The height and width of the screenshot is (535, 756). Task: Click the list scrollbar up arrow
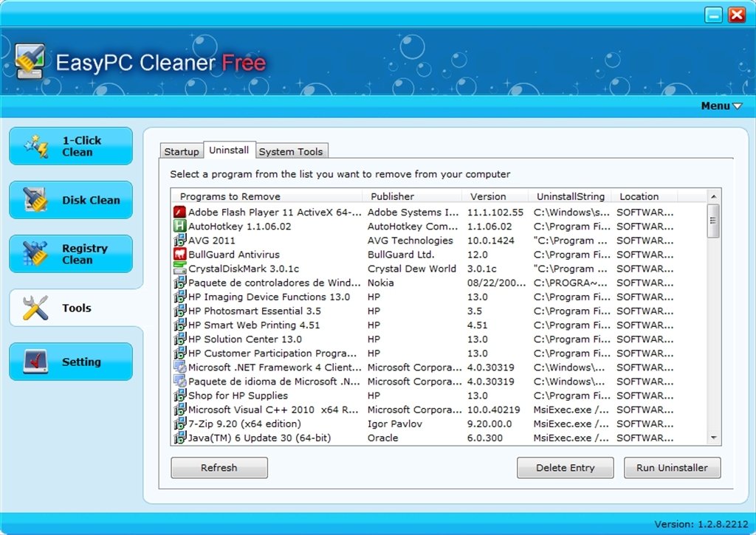pyautogui.click(x=714, y=196)
